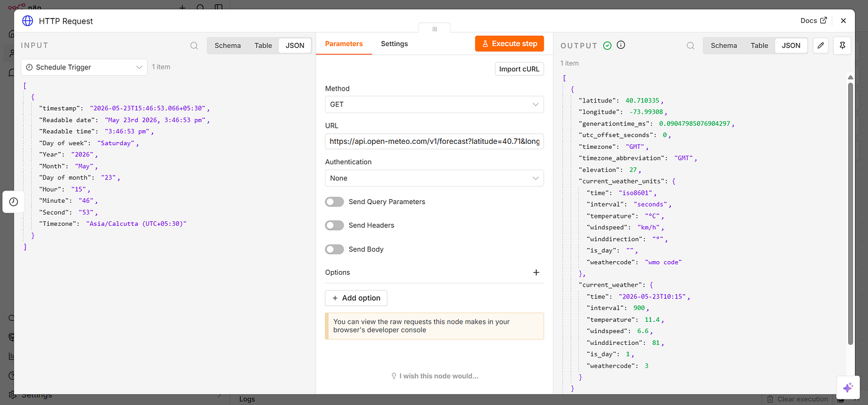Screen dimensions: 868x405
Task: Click the plus icon beside Options
Action: pyautogui.click(x=536, y=272)
